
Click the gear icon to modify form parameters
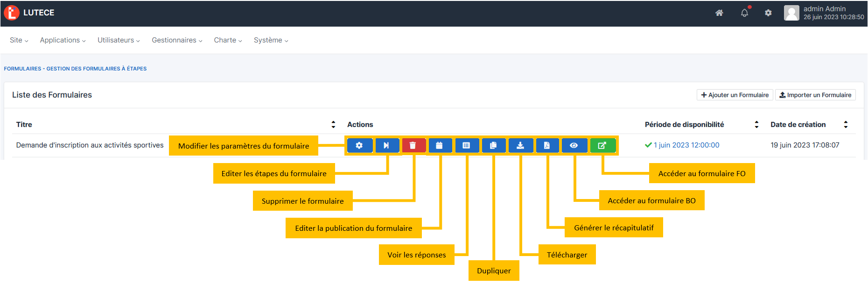click(x=359, y=145)
